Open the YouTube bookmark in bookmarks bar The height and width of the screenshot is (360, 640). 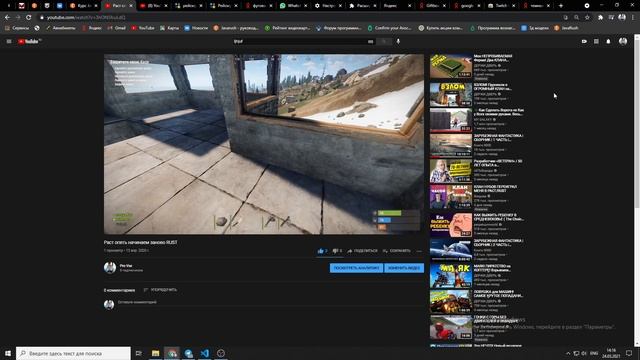click(143, 28)
